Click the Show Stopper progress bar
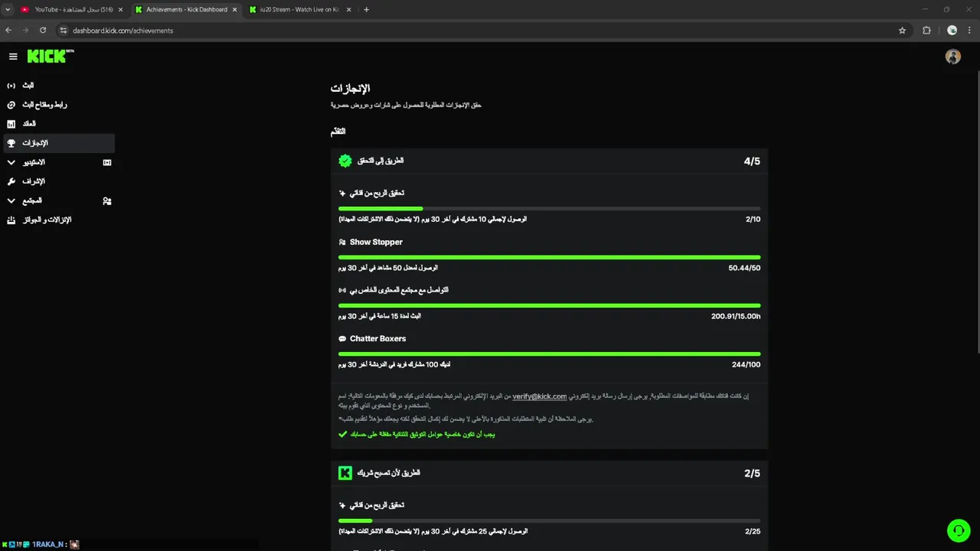This screenshot has width=980, height=551. click(549, 257)
